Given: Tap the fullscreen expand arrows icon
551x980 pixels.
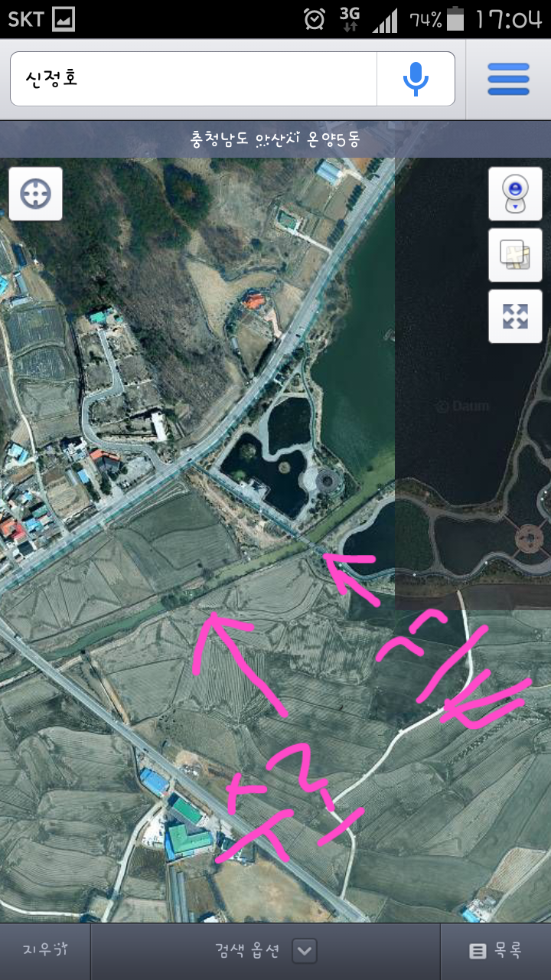Looking at the screenshot, I should (515, 315).
